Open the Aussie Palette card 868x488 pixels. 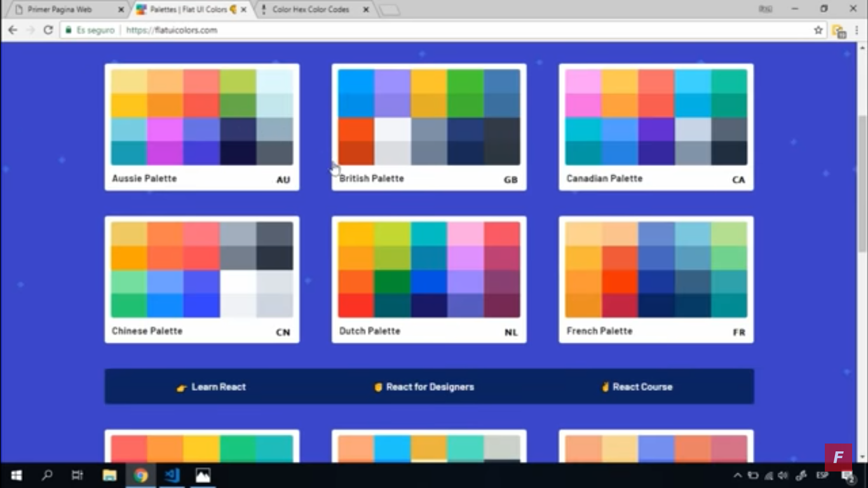click(x=202, y=127)
